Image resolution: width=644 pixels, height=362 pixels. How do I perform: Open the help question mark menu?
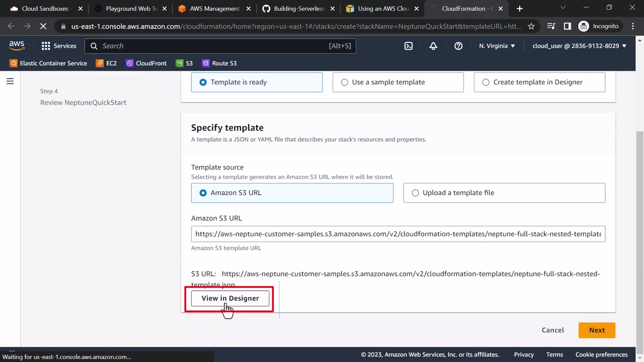coord(458,46)
